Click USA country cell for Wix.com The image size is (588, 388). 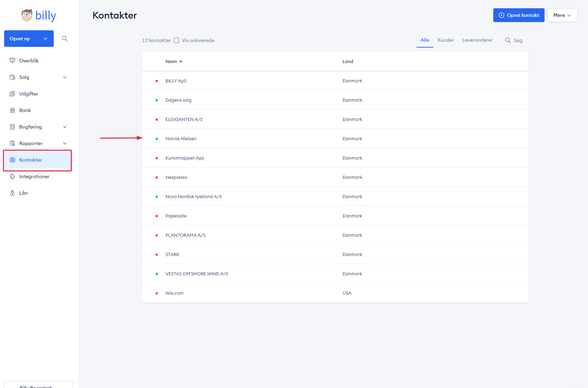pos(347,293)
